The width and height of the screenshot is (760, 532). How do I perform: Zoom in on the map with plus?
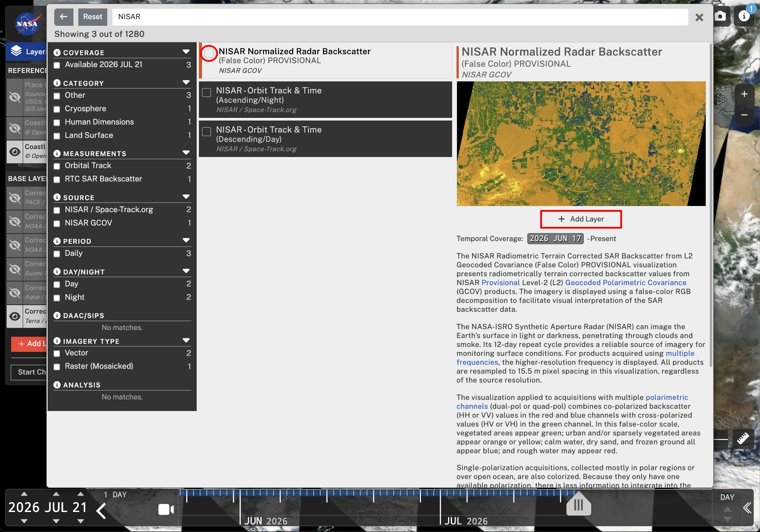pos(744,94)
